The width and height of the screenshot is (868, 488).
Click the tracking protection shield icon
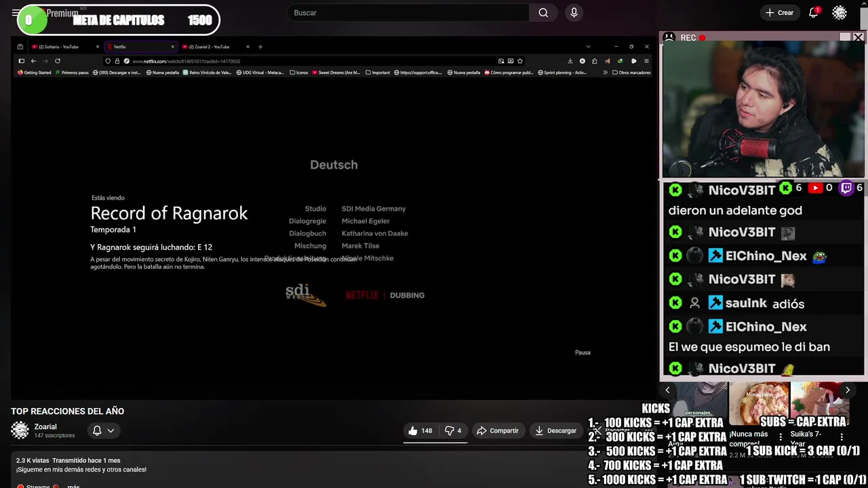(108, 61)
